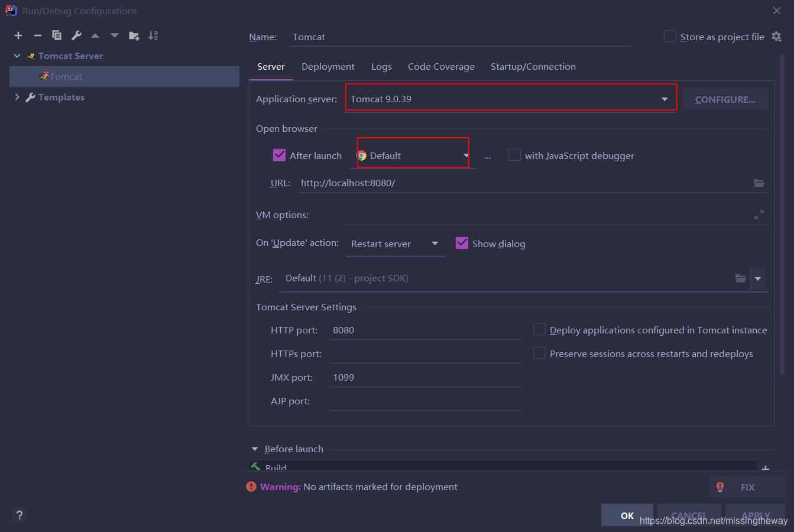Open On 'Update' action Restart server dropdown
The height and width of the screenshot is (532, 794).
(396, 244)
